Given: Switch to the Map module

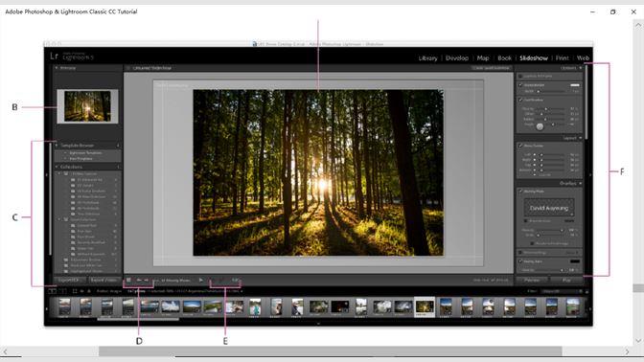Looking at the screenshot, I should coord(483,58).
